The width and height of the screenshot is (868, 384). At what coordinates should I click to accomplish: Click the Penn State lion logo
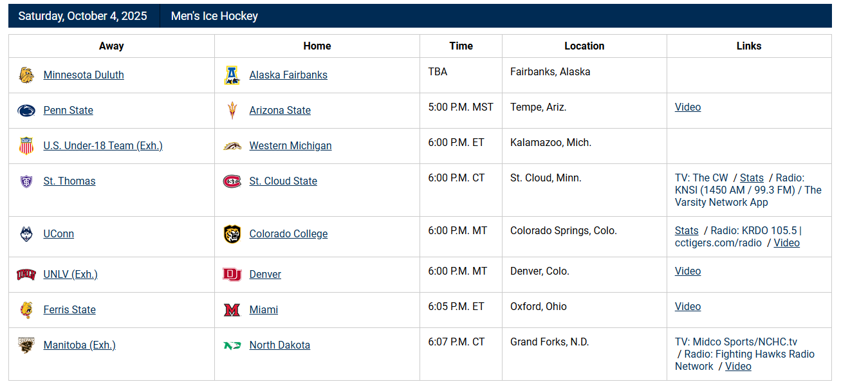pyautogui.click(x=26, y=111)
